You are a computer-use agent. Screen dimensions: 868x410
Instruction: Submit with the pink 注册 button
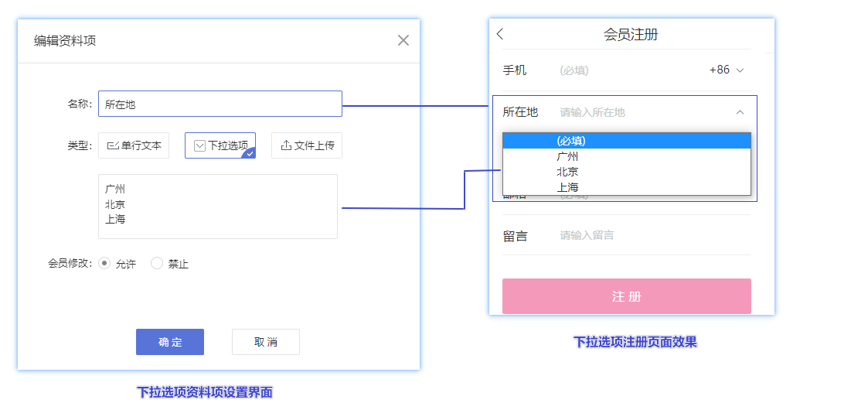(627, 296)
